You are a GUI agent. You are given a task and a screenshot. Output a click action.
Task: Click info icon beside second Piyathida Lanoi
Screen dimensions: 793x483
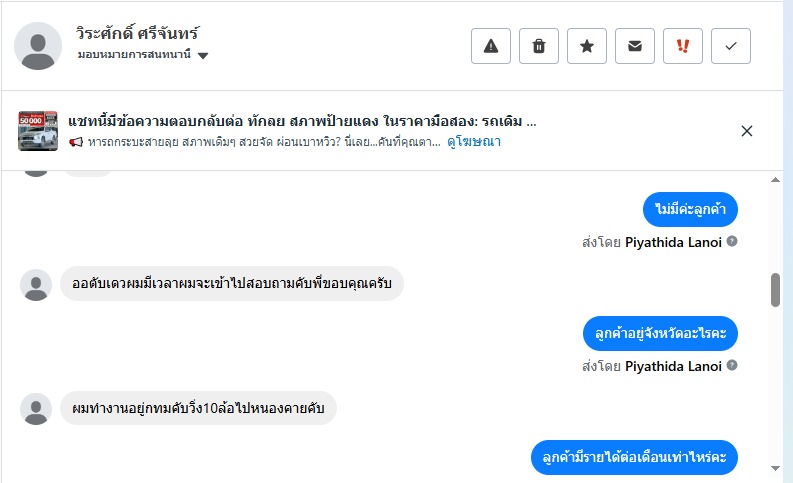[x=732, y=366]
